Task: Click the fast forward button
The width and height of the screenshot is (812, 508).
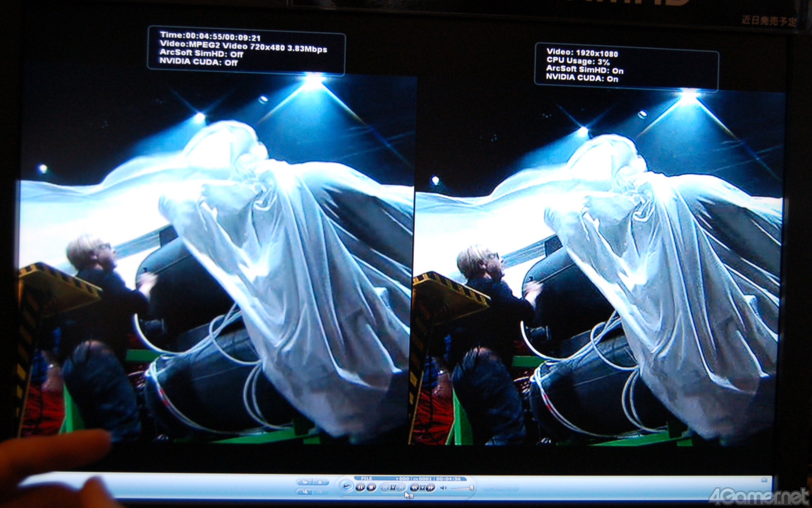Action: click(429, 488)
